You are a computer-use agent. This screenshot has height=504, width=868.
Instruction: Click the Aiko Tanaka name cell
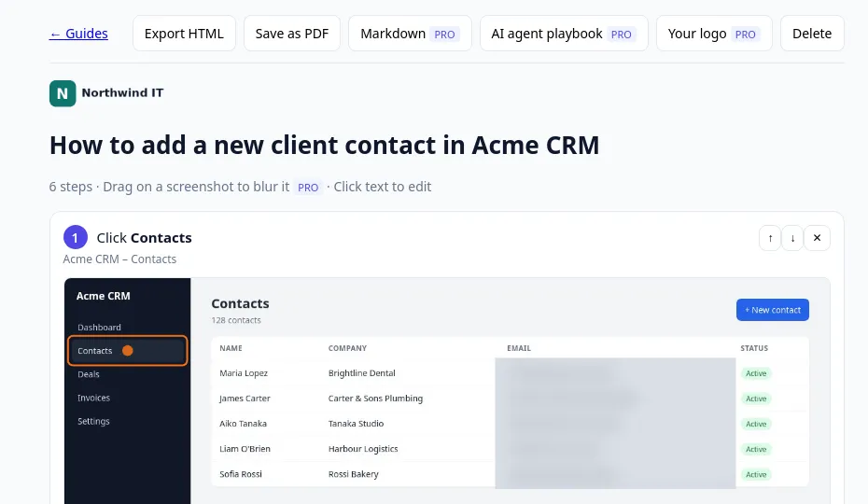(243, 424)
